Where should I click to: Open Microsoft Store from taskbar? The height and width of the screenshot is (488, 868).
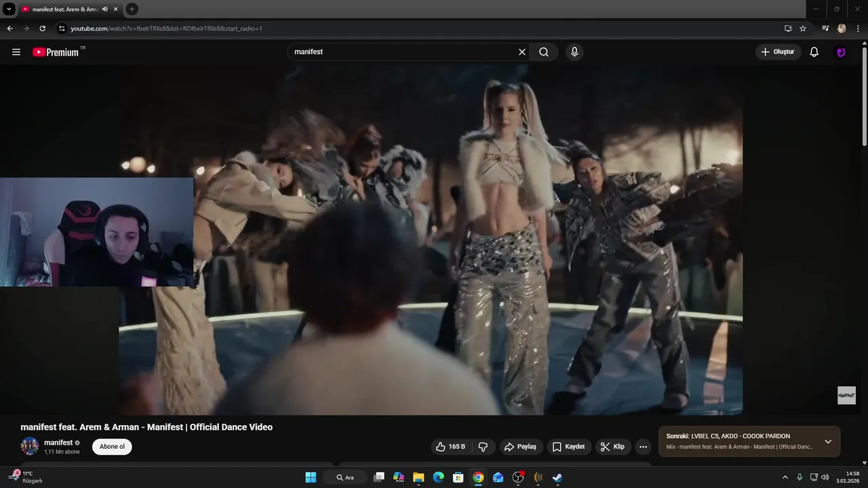click(458, 477)
